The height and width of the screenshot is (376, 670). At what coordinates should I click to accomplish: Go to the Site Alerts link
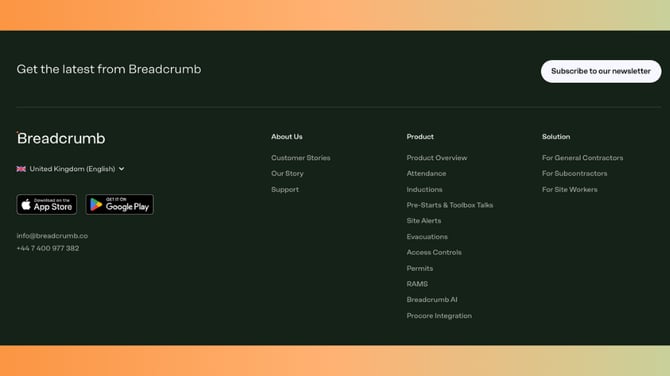(424, 221)
